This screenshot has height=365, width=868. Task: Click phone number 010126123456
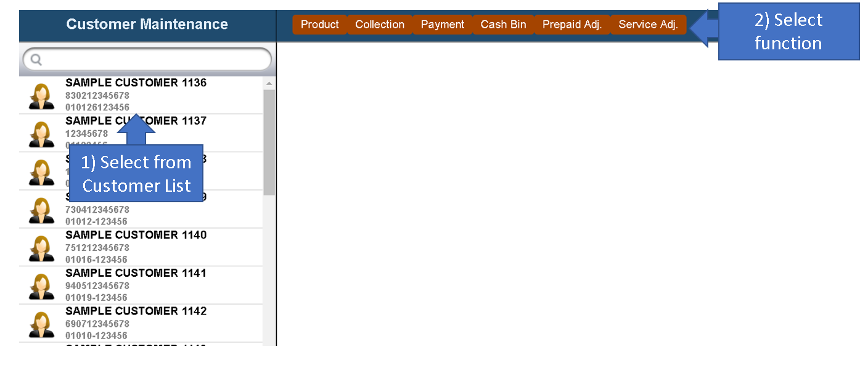(97, 107)
